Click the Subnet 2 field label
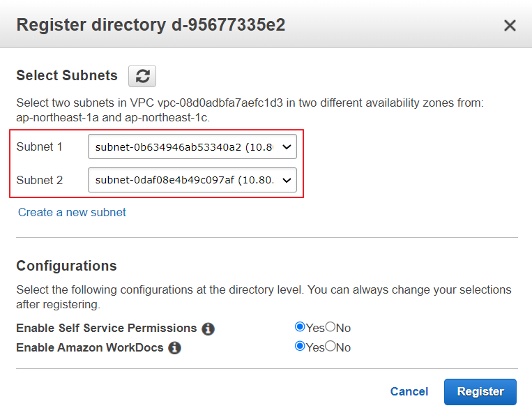The image size is (532, 415). point(40,180)
